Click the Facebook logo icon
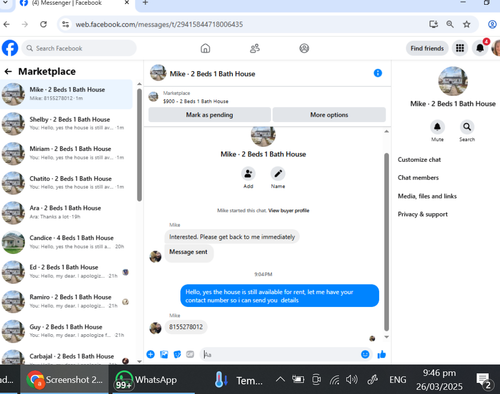 pos(10,48)
